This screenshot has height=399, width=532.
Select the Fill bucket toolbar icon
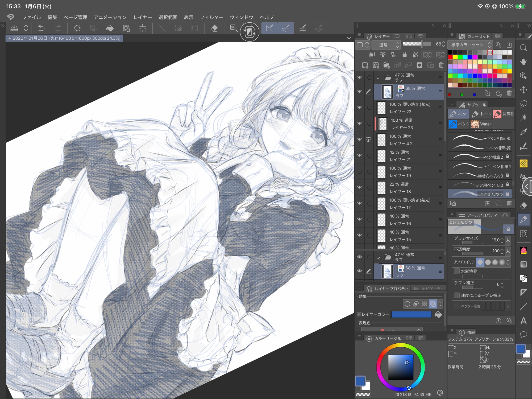coord(110,28)
